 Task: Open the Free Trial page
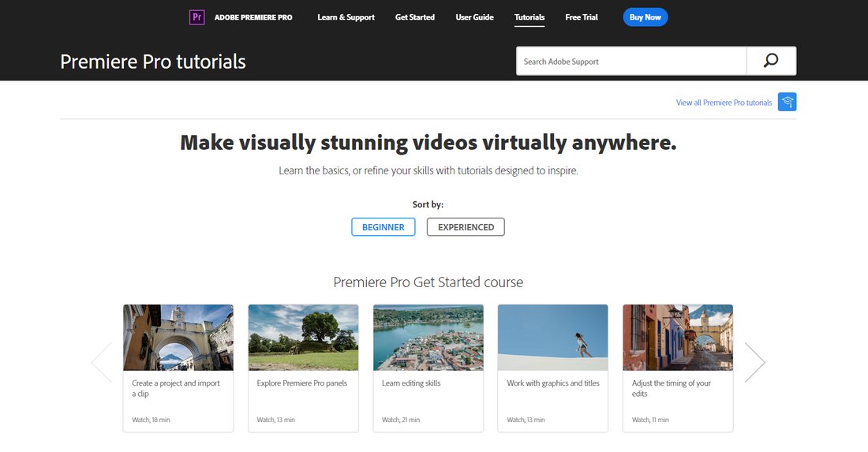coord(582,17)
